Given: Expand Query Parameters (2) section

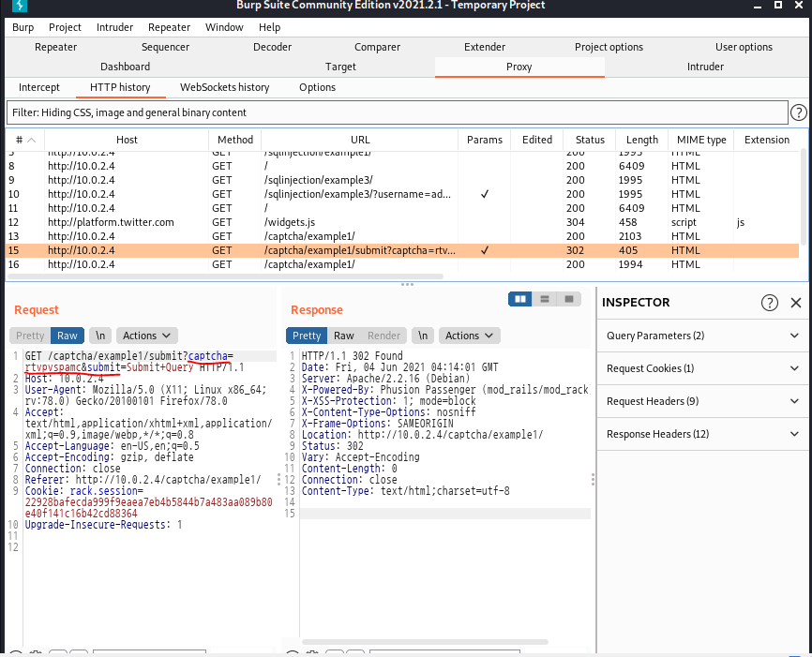Looking at the screenshot, I should point(702,336).
